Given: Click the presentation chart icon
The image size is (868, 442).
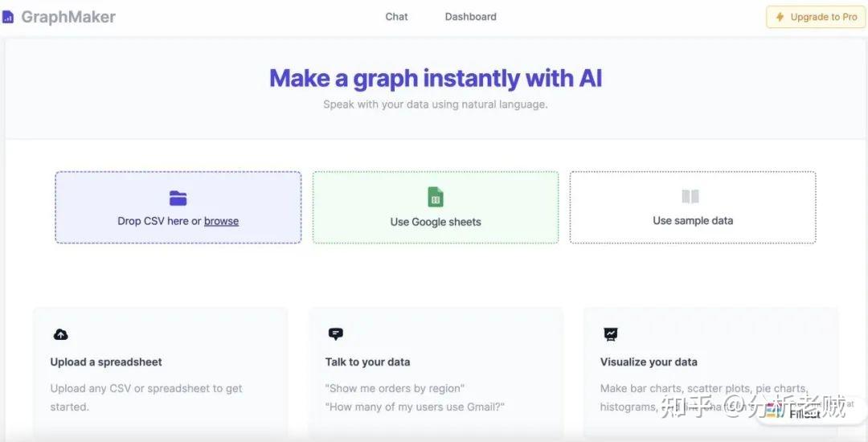Looking at the screenshot, I should point(610,334).
